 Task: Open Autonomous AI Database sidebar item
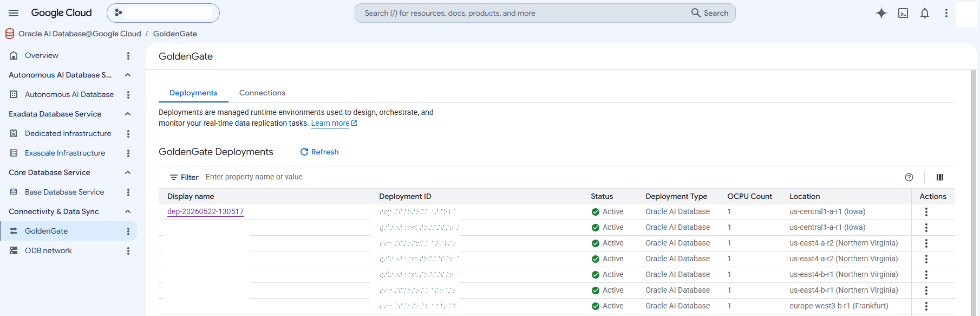69,94
